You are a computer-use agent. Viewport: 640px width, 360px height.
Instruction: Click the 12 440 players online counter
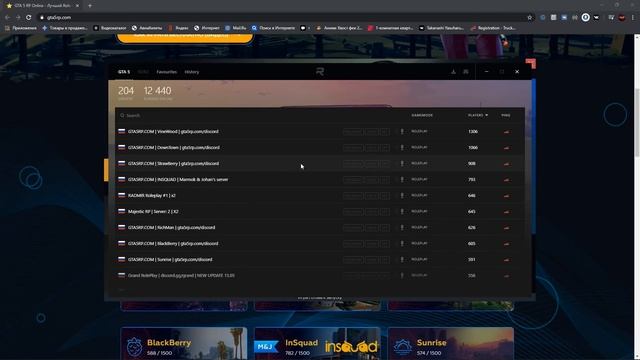(x=158, y=93)
